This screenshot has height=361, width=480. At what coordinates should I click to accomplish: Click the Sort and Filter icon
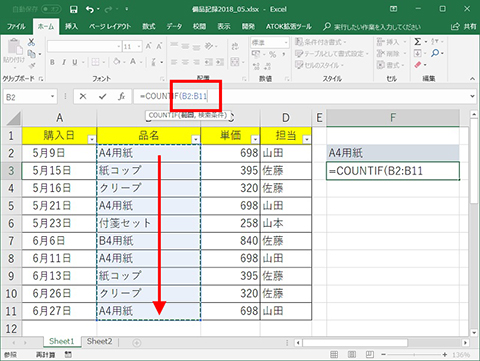434,42
